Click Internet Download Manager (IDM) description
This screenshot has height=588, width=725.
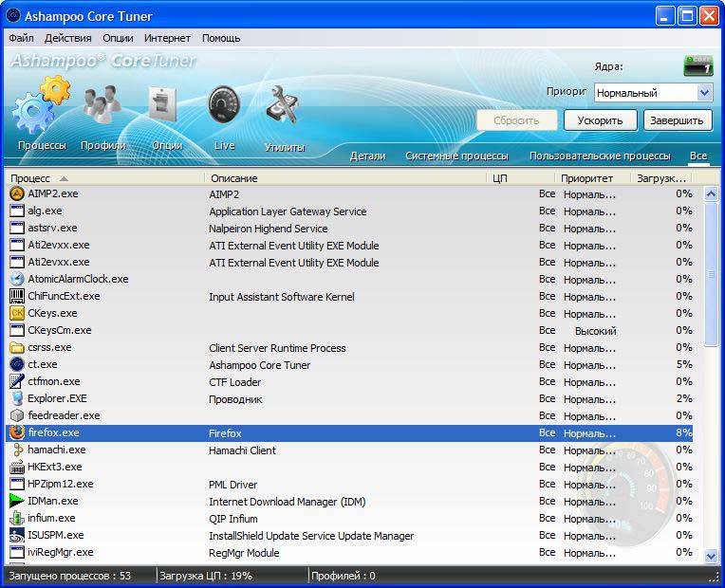tap(288, 502)
